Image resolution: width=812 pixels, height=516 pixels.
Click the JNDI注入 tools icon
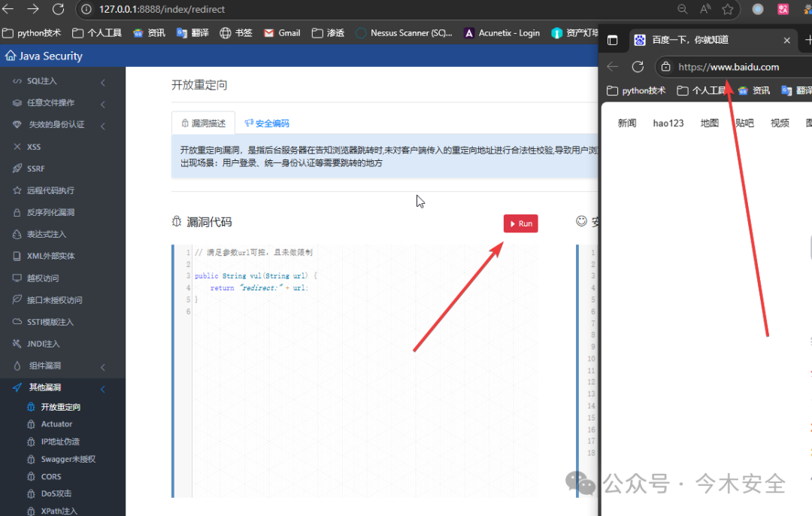point(17,344)
